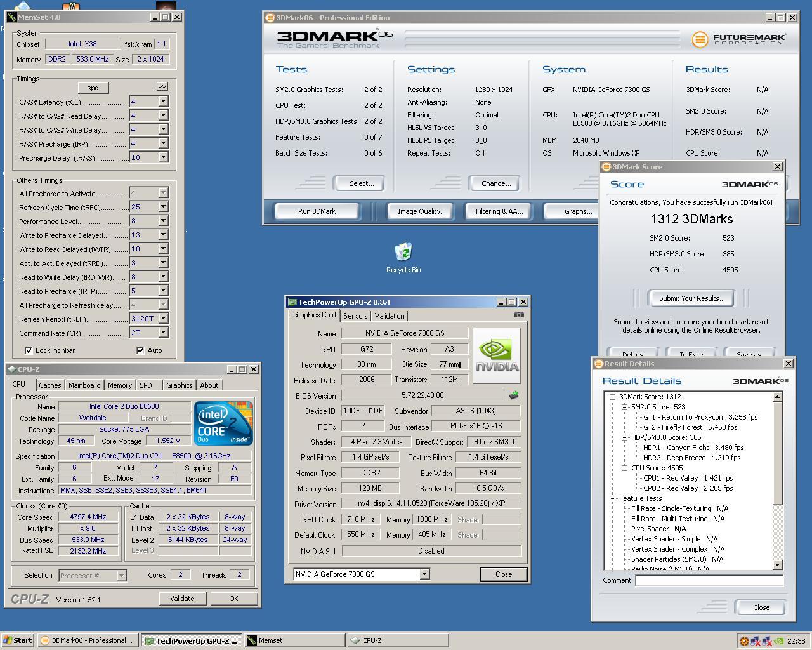Image resolution: width=812 pixels, height=650 pixels.
Task: Click scroll down arrow in Result Details
Action: coord(778,565)
